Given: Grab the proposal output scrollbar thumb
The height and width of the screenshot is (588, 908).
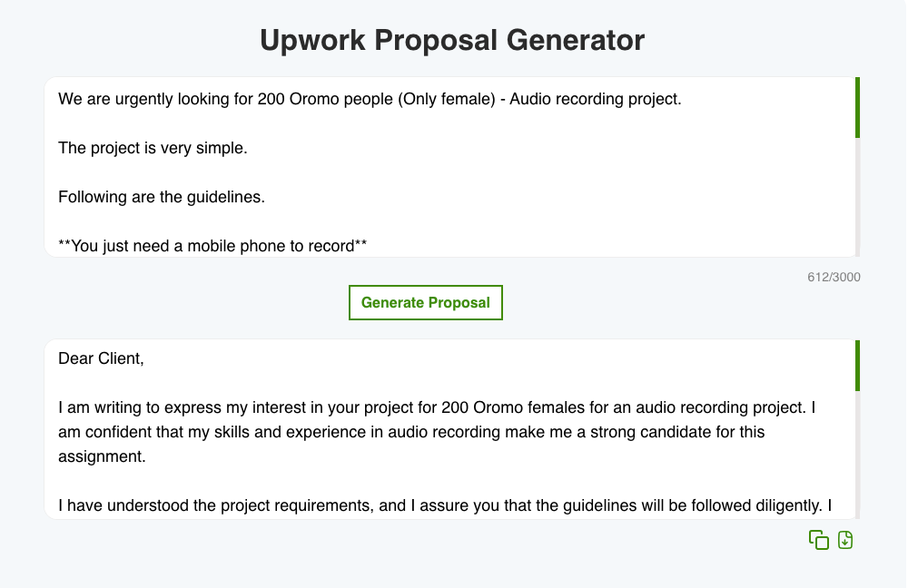Looking at the screenshot, I should pos(857,366).
